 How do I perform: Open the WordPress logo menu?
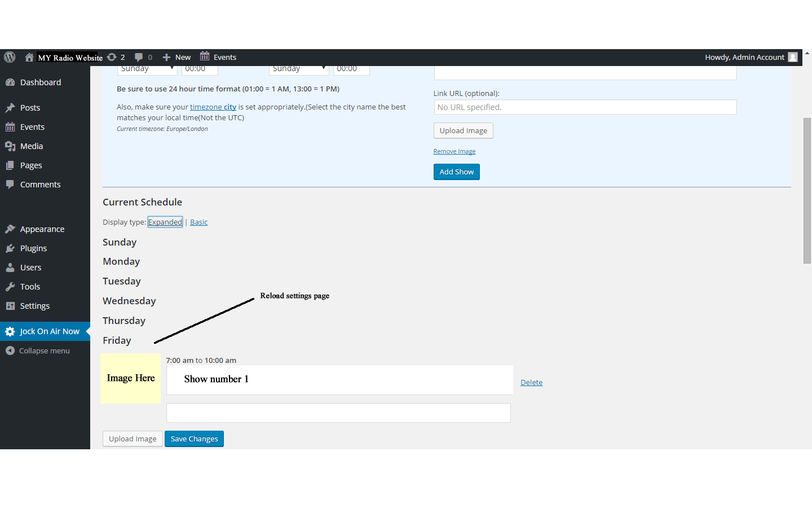point(10,57)
